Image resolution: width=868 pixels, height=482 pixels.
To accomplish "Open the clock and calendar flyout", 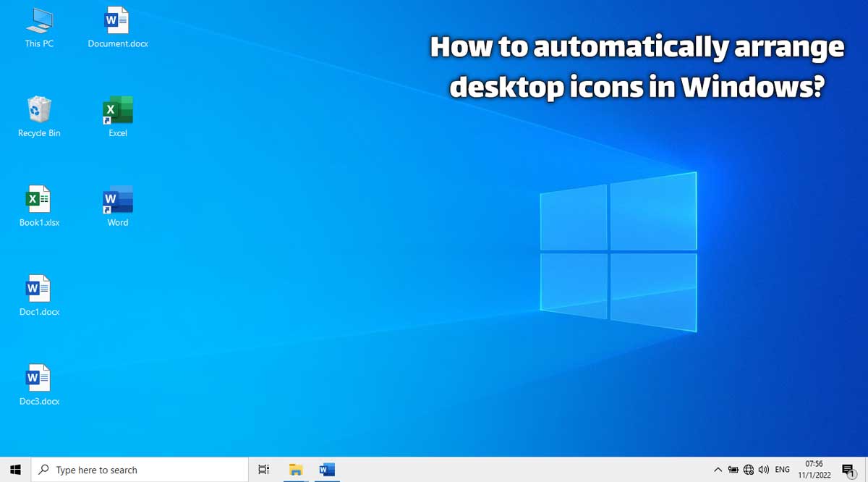I will click(x=814, y=469).
